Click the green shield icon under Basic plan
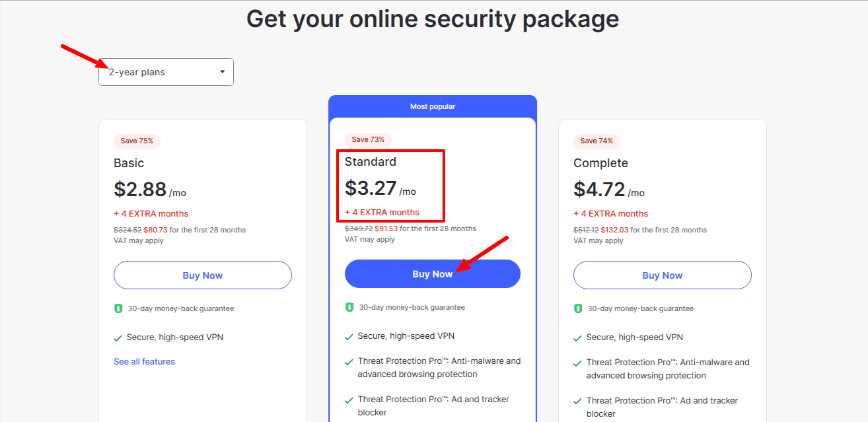 tap(118, 308)
